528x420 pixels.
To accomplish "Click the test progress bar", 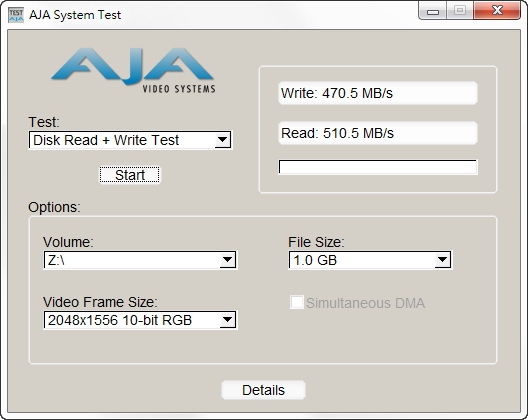I will (378, 167).
